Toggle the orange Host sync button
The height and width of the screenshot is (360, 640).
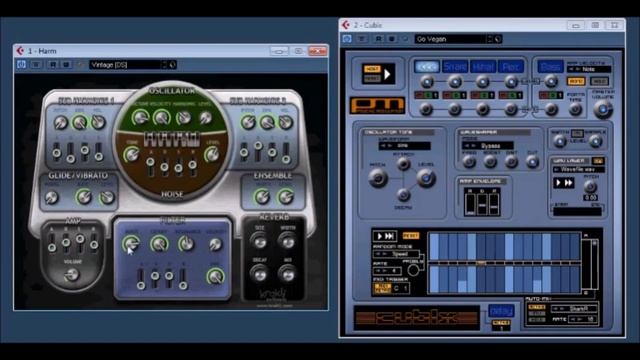372,69
